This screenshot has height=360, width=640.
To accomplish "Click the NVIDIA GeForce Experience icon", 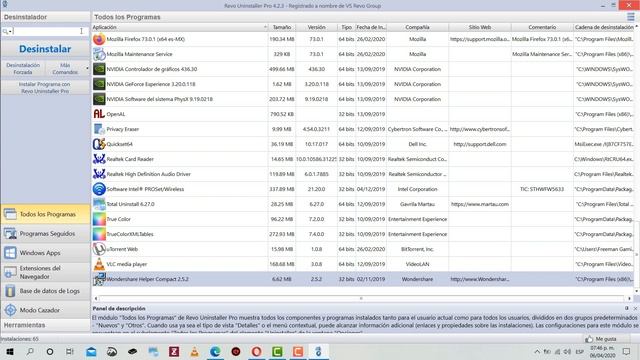I will [99, 84].
